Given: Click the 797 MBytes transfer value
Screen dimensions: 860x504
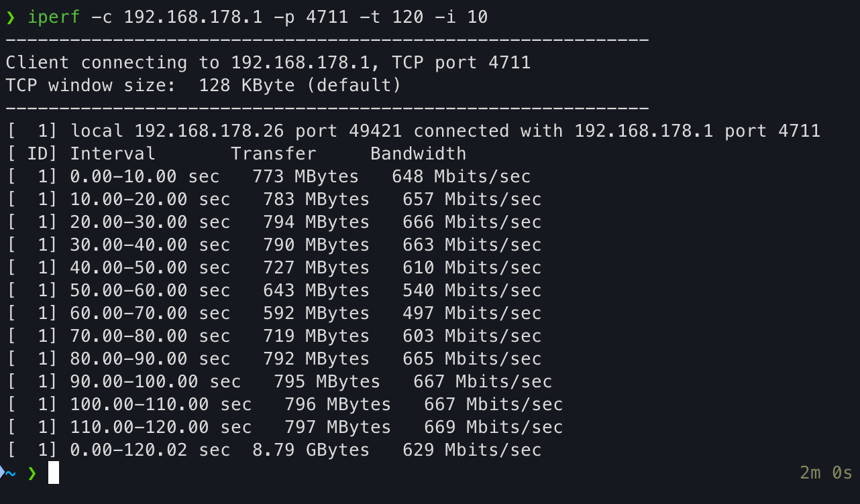Looking at the screenshot, I should (337, 427).
